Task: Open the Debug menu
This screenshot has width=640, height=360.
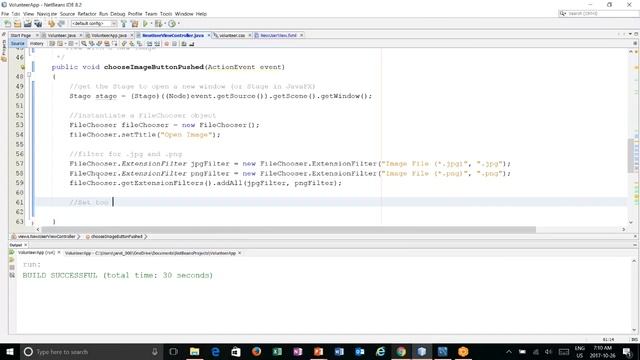Action: (x=118, y=14)
